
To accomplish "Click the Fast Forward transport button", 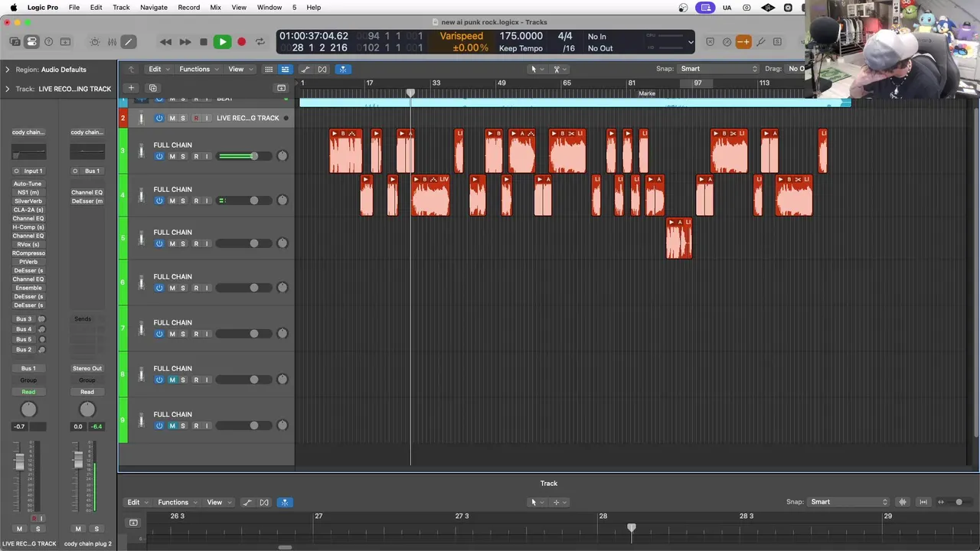I will coord(185,42).
